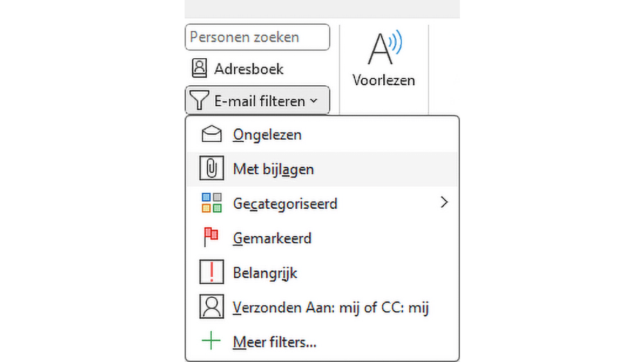Image resolution: width=644 pixels, height=362 pixels.
Task: Open Meer filters... option
Action: click(x=274, y=341)
